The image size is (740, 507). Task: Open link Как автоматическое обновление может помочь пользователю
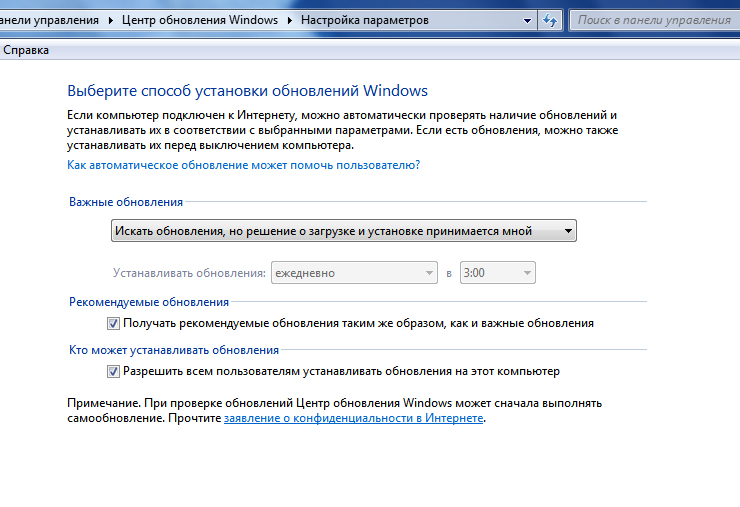244,165
